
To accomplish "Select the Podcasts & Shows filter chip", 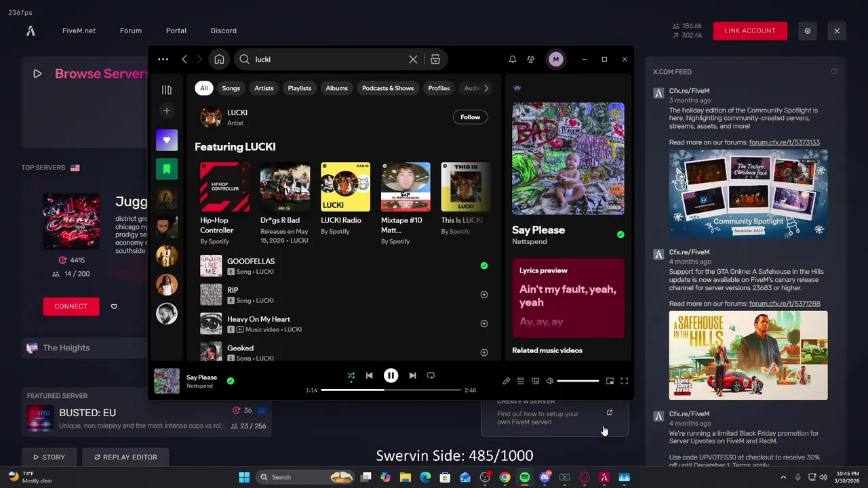I will (388, 88).
